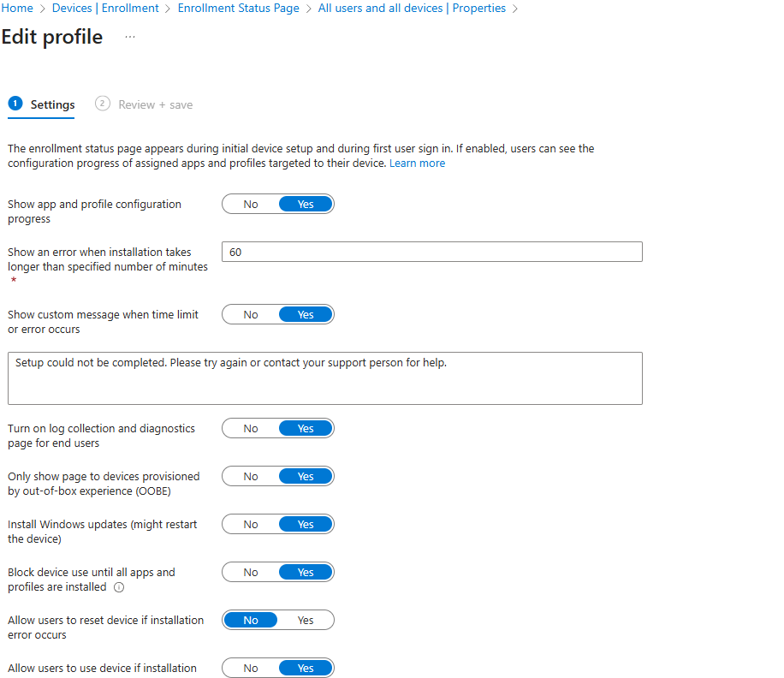Viewport: 784px width, 678px height.
Task: Click the step 2 Review + save circle
Action: pos(103,104)
